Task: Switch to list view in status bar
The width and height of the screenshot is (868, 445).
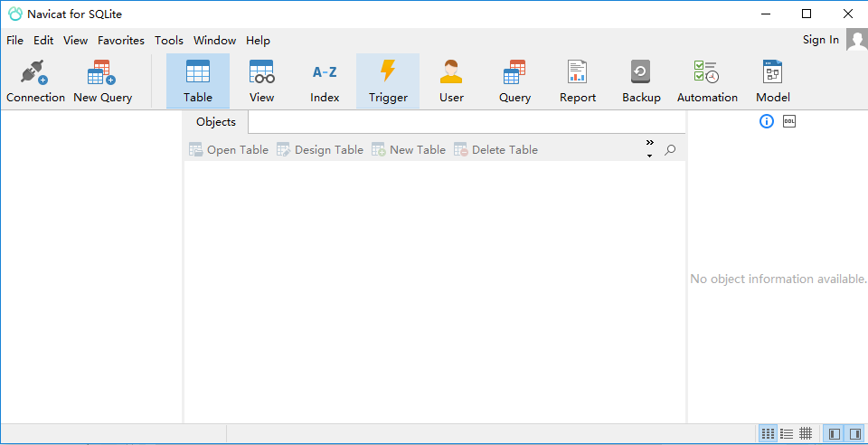Action: 787,433
